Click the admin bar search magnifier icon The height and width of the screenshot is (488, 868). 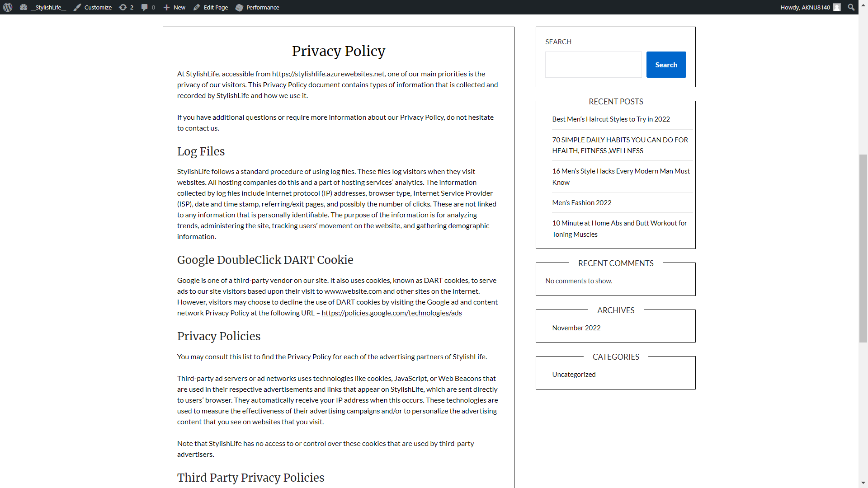pos(851,7)
